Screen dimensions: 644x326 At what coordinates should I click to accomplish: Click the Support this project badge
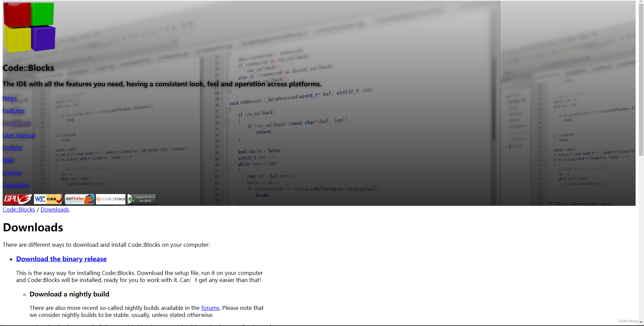pyautogui.click(x=142, y=199)
